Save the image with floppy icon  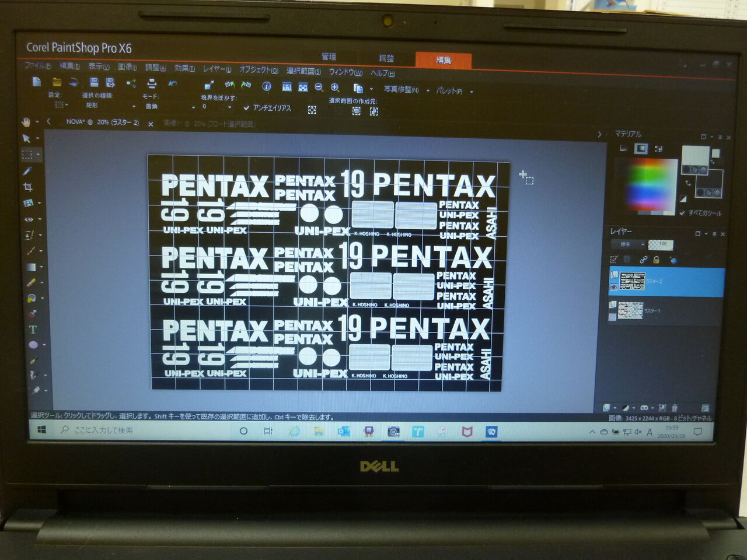pos(94,83)
